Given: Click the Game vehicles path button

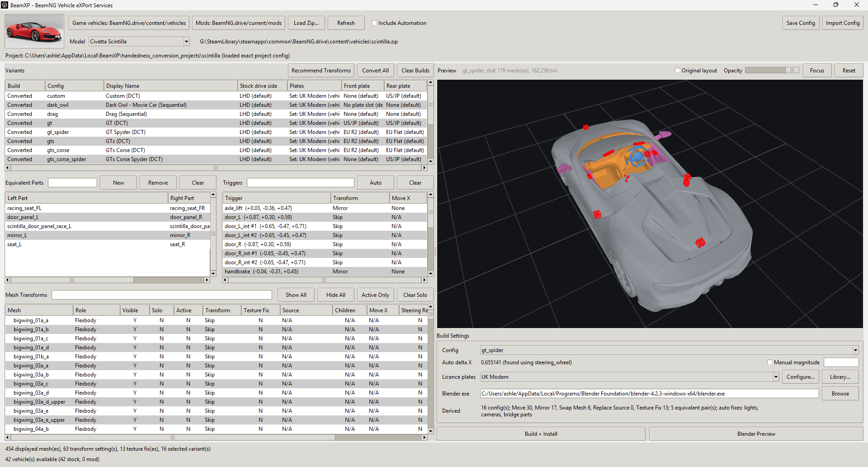Looking at the screenshot, I should [x=129, y=23].
